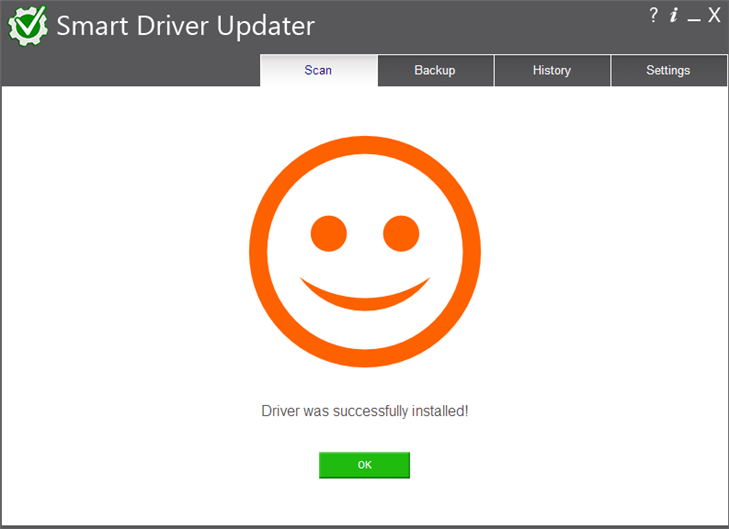Click the left eye of the smiley face
The height and width of the screenshot is (529, 729).
pos(328,233)
